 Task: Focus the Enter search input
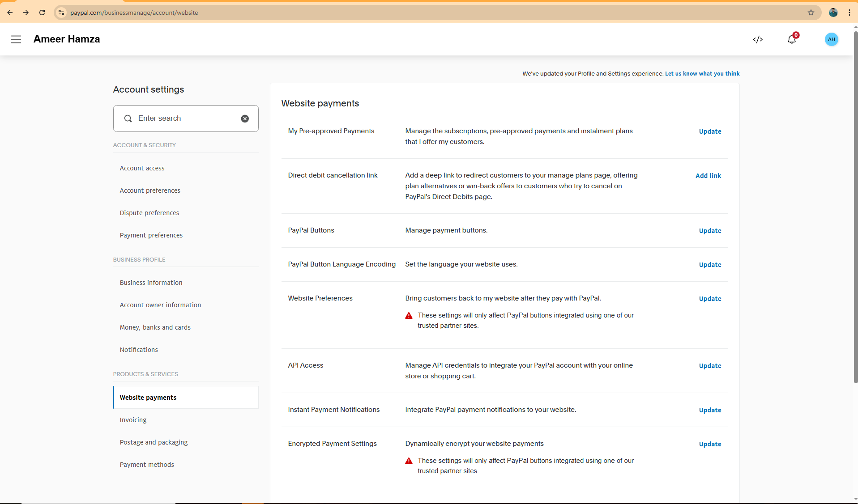pyautogui.click(x=186, y=119)
